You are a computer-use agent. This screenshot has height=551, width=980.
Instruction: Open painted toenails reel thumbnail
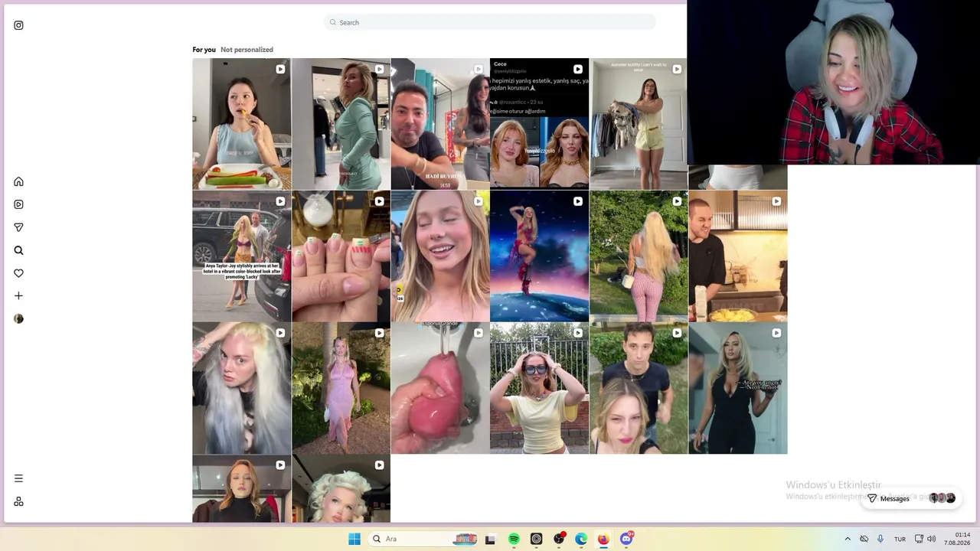pyautogui.click(x=341, y=256)
